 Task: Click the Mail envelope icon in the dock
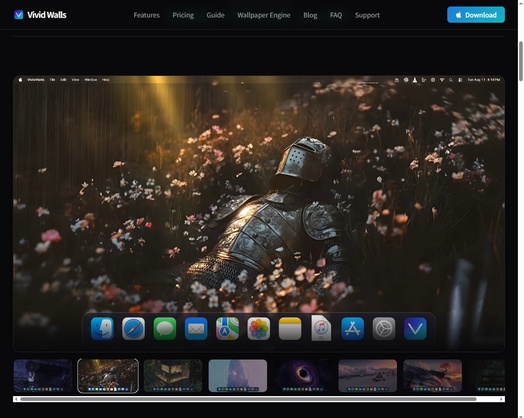[196, 329]
